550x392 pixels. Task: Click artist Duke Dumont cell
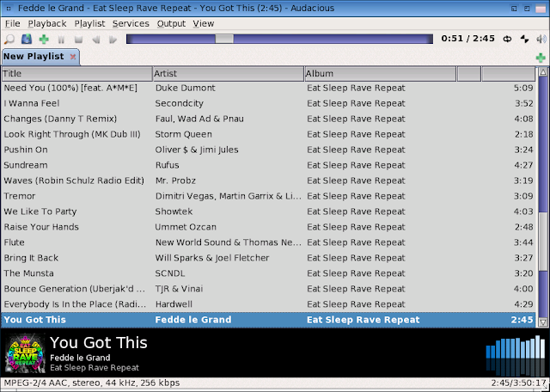pos(186,88)
